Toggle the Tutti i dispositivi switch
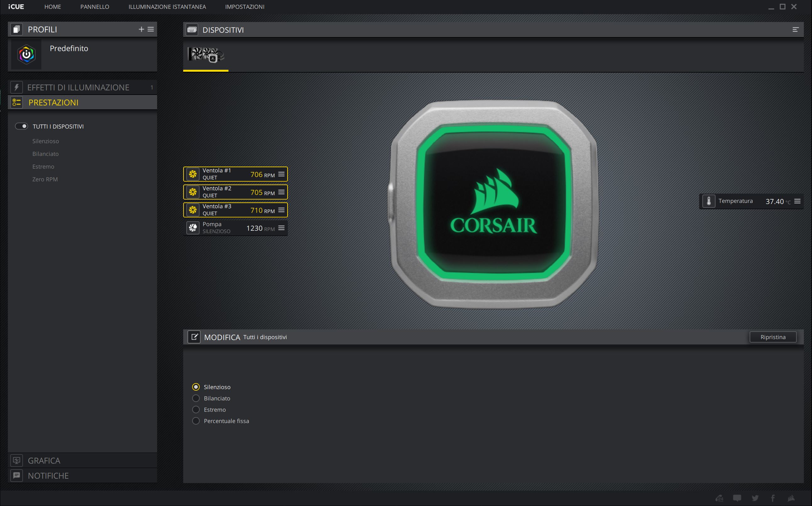Viewport: 812px width, 506px height. click(x=21, y=126)
